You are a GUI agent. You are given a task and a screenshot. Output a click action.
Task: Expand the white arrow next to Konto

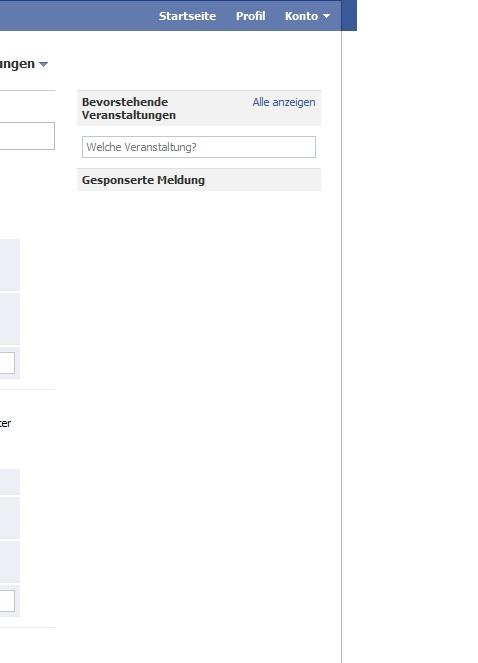point(326,16)
